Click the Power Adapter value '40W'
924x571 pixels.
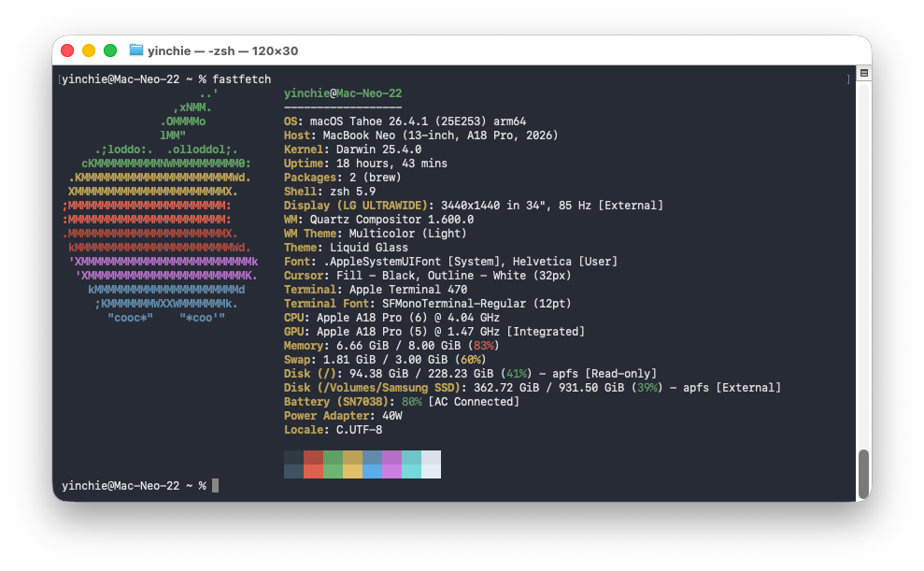click(x=391, y=416)
